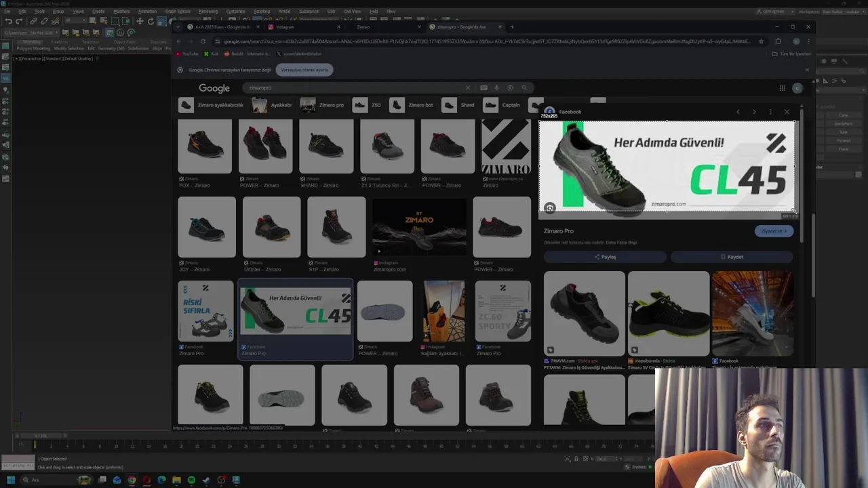Open the Windows Start menu
This screenshot has height=488, width=868.
click(11, 480)
